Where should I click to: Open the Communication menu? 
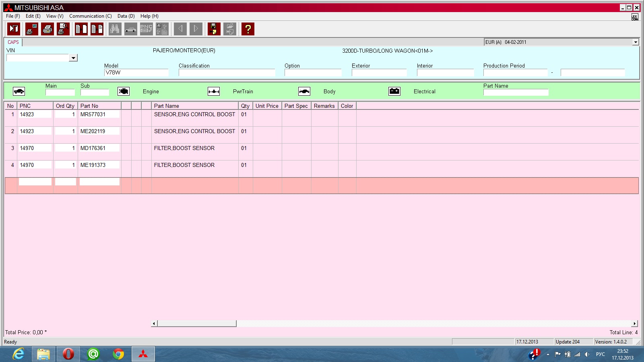[90, 16]
